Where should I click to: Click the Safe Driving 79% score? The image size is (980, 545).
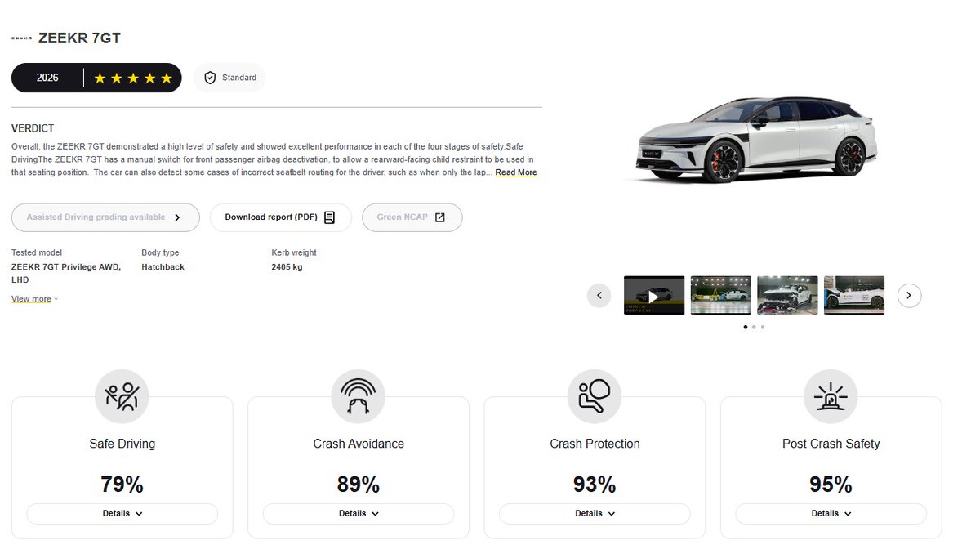[122, 485]
